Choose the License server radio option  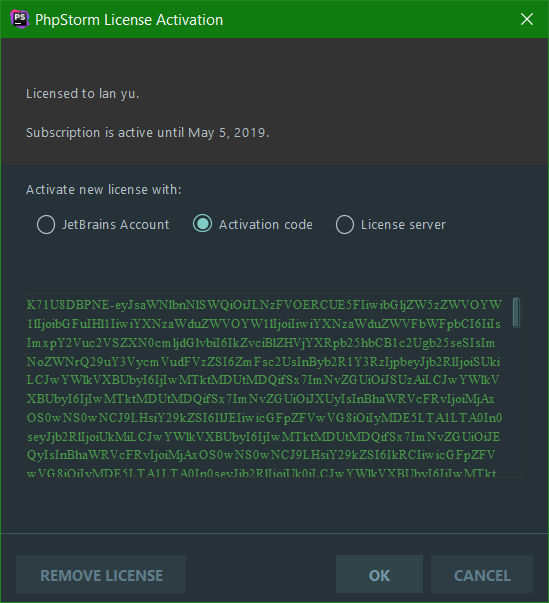[x=344, y=224]
